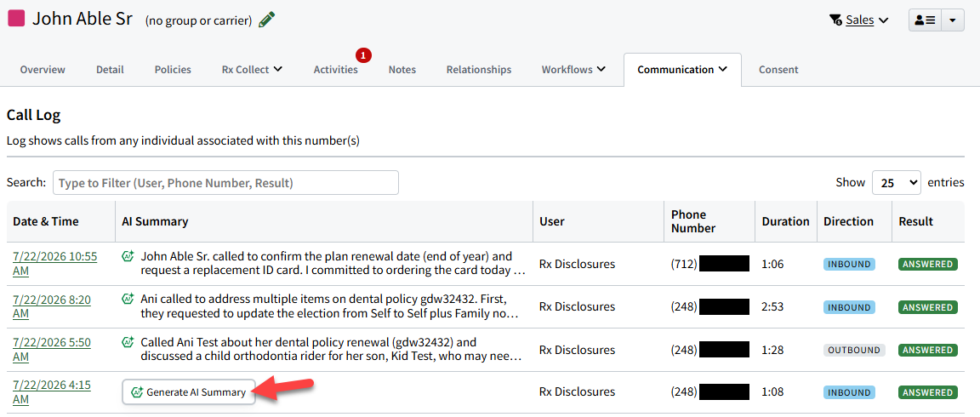Click the ANSWERED badge on 10:55 AM row
The height and width of the screenshot is (417, 980).
[x=928, y=264]
